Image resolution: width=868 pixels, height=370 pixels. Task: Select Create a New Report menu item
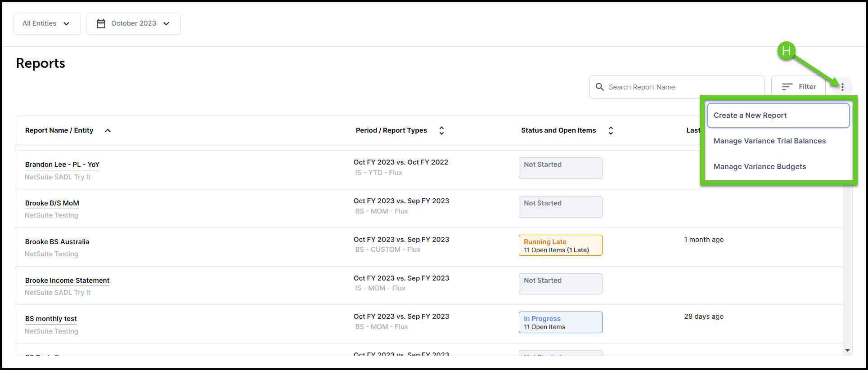pos(778,116)
